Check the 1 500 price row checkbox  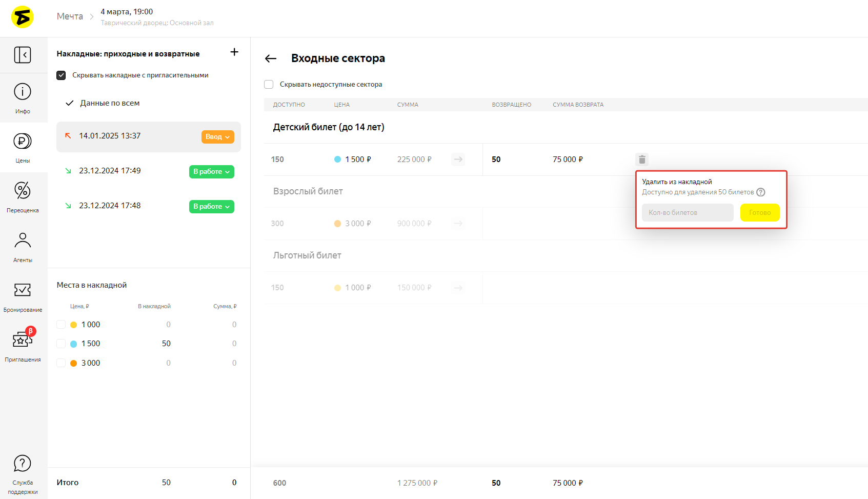pos(61,344)
